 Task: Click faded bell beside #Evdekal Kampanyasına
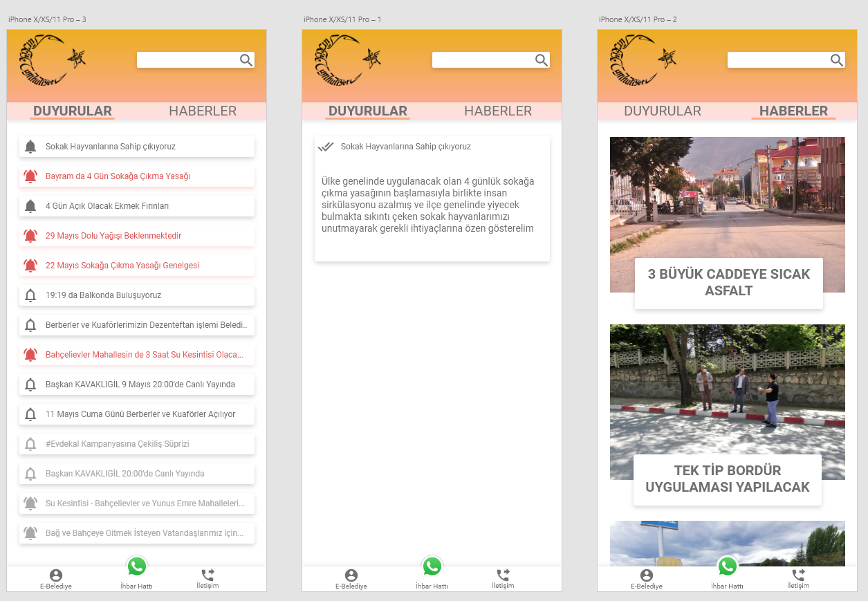click(x=30, y=444)
